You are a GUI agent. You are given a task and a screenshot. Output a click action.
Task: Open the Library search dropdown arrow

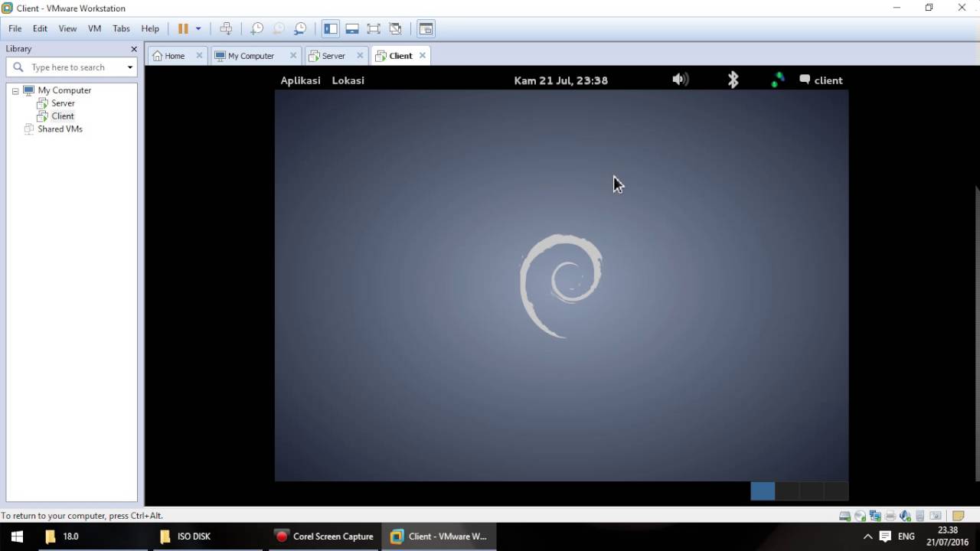coord(130,67)
